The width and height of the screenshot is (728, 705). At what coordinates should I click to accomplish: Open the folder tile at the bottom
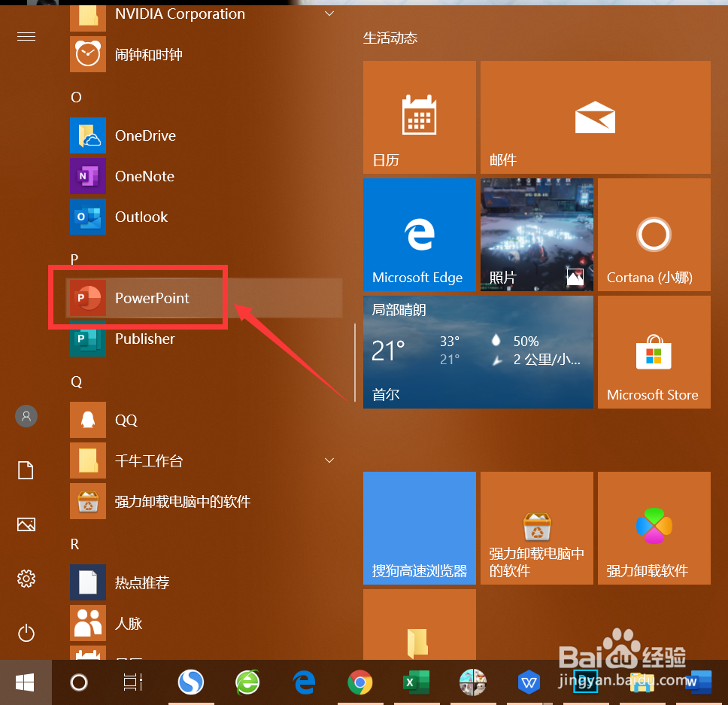pos(419,624)
